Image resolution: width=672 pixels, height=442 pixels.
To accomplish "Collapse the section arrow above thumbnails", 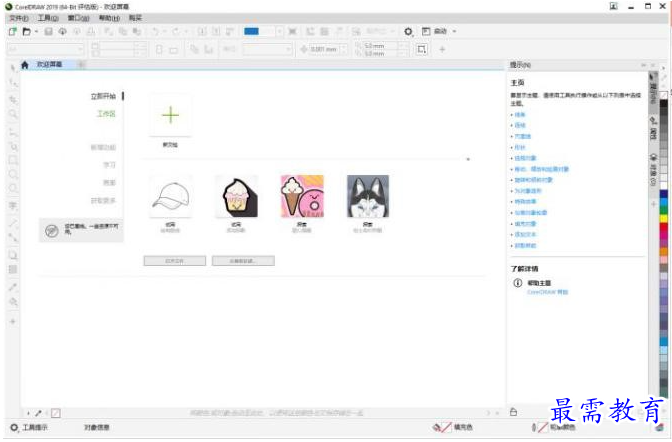I will 468,159.
